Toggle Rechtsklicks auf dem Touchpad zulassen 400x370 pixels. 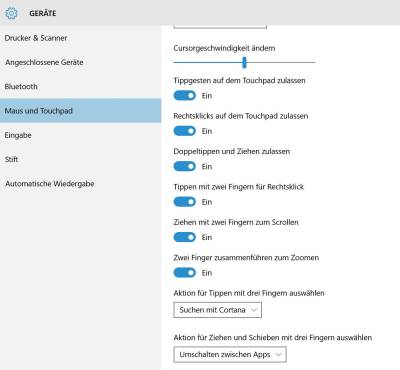tap(184, 131)
